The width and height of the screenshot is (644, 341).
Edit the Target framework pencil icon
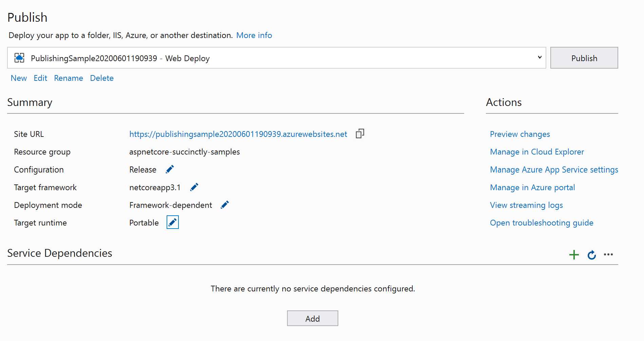(194, 187)
